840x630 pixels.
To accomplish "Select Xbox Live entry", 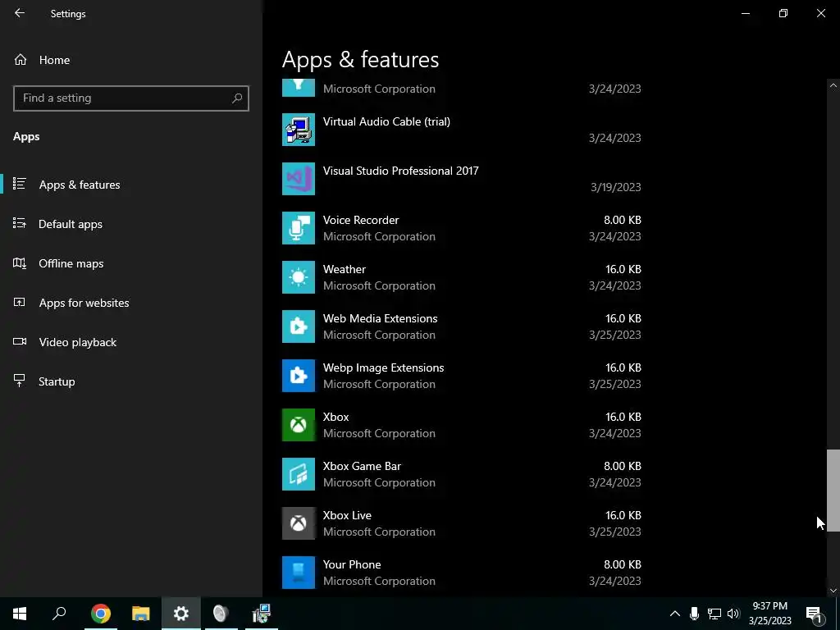I will click(x=462, y=523).
